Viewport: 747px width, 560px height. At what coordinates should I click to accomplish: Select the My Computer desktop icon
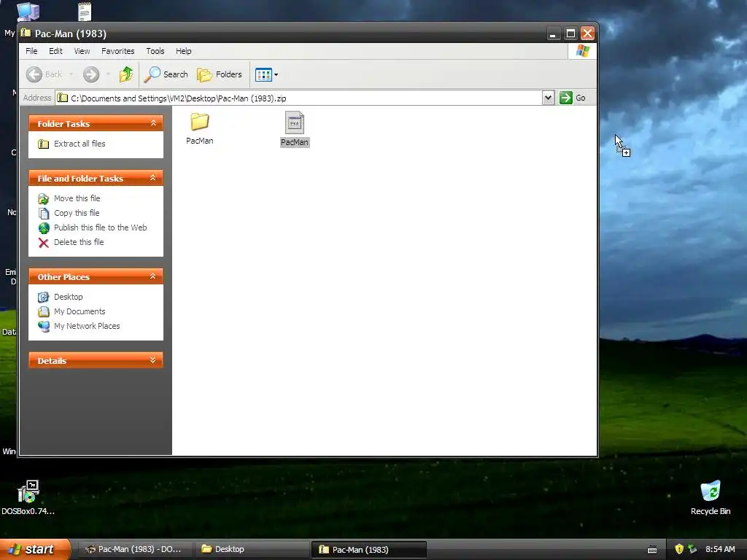tap(28, 12)
